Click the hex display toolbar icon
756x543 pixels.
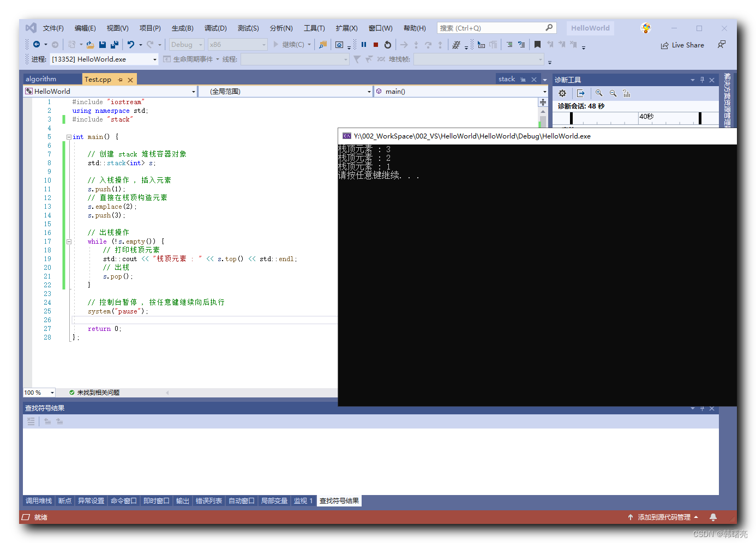tap(457, 45)
